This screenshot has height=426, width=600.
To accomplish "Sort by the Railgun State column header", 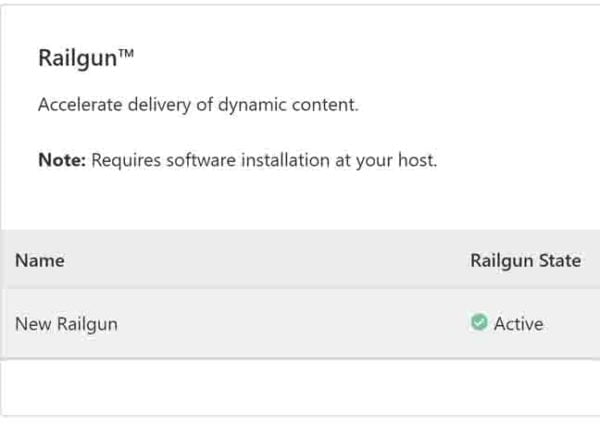I will point(526,261).
